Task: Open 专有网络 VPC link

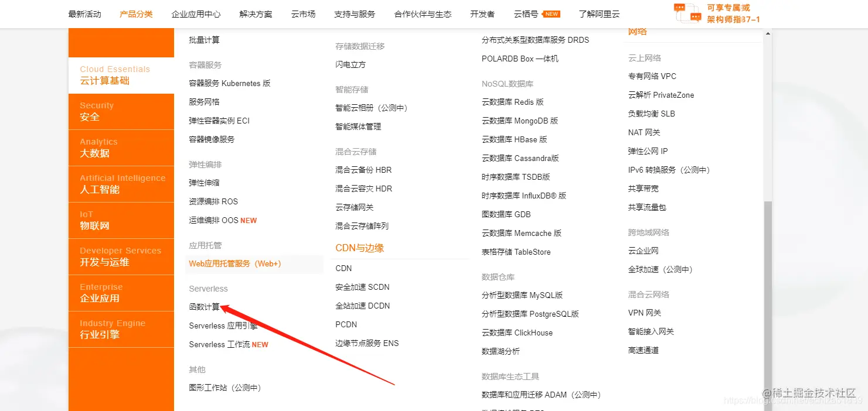Action: (x=652, y=76)
